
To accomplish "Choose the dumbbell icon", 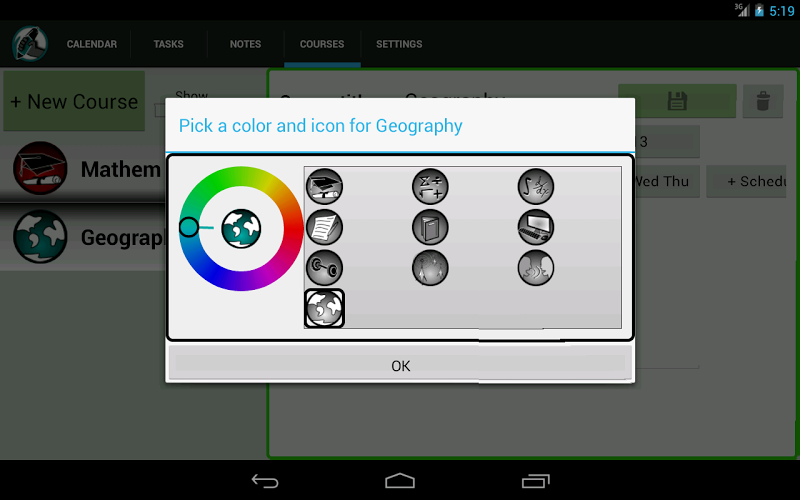I will click(x=324, y=268).
